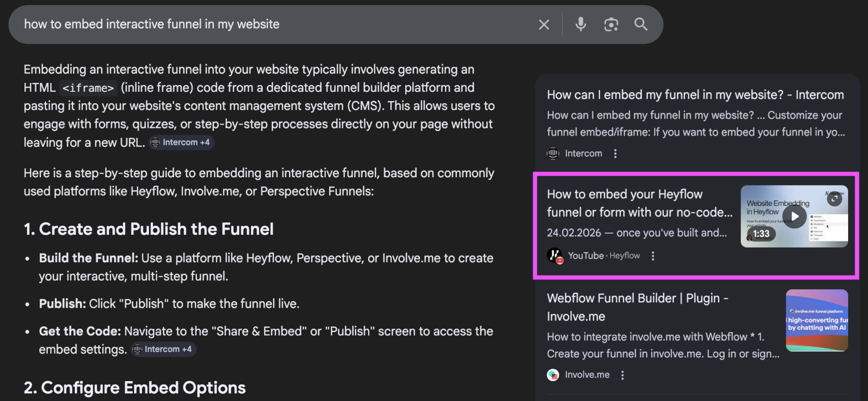Clear the search query with the X icon
868x401 pixels.
click(544, 24)
